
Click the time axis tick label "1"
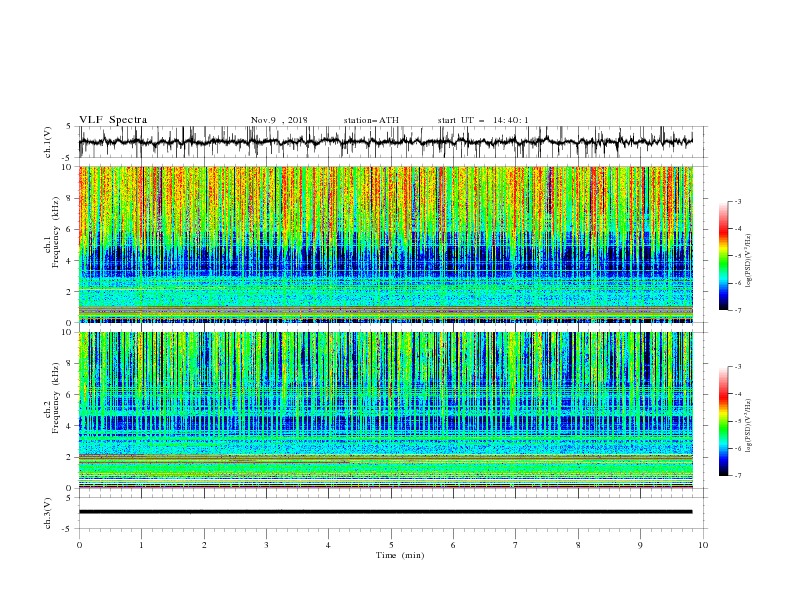[141, 545]
